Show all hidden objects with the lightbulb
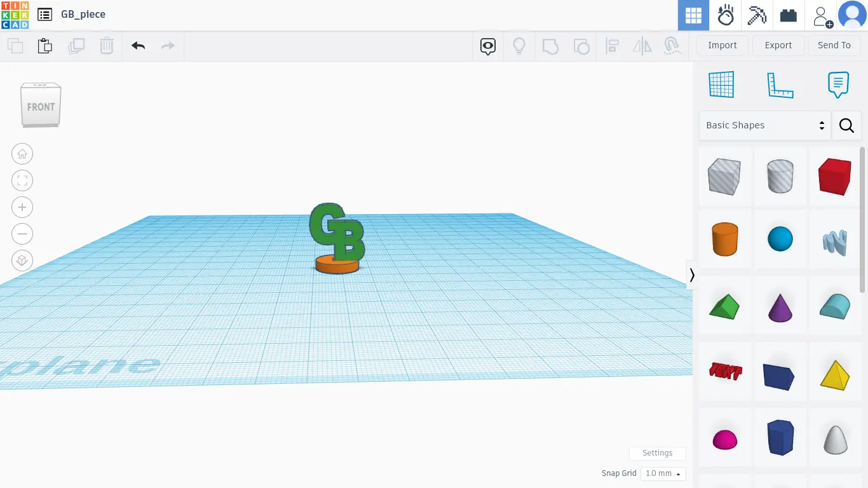Viewport: 868px width, 488px height. [519, 45]
